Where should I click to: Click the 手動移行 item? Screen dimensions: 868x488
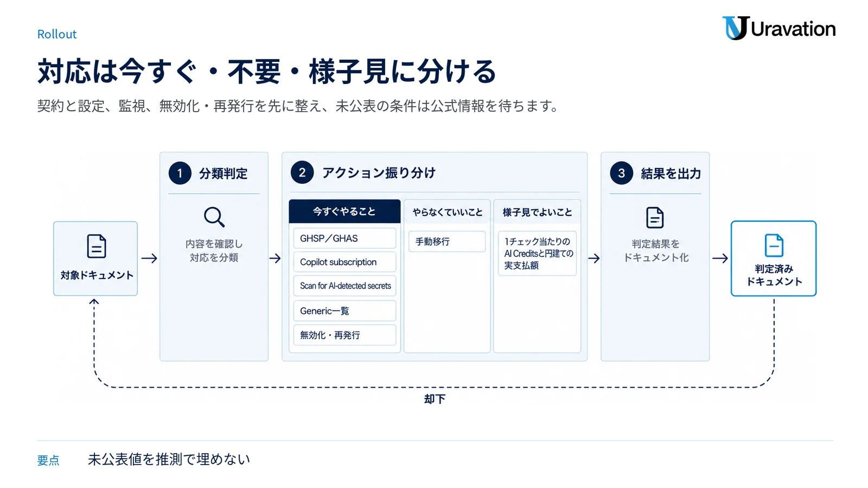click(x=447, y=241)
